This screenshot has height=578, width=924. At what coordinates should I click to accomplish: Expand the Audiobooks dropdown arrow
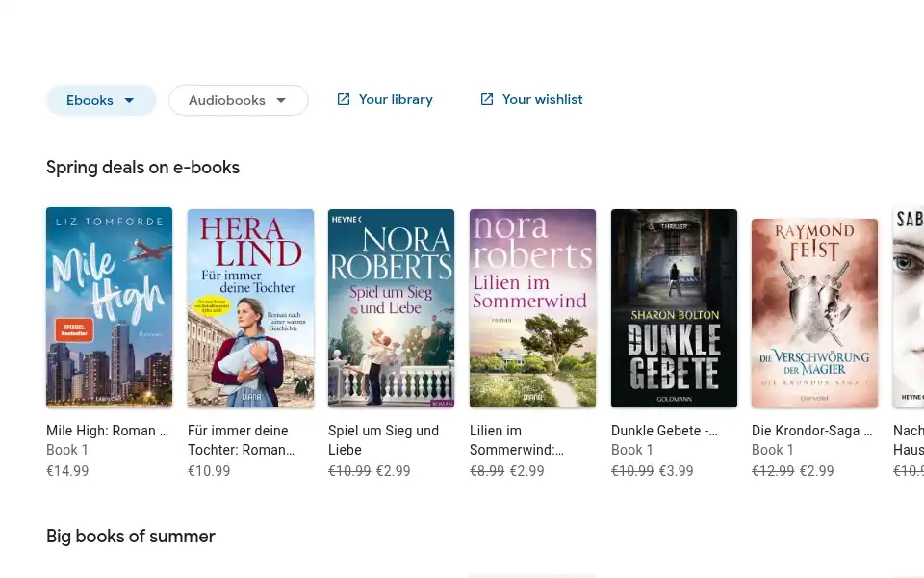coord(281,101)
